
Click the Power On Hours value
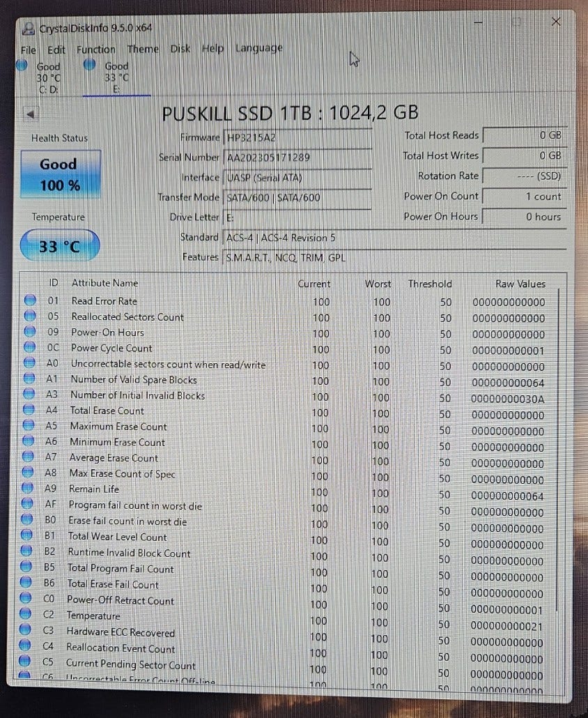click(525, 217)
